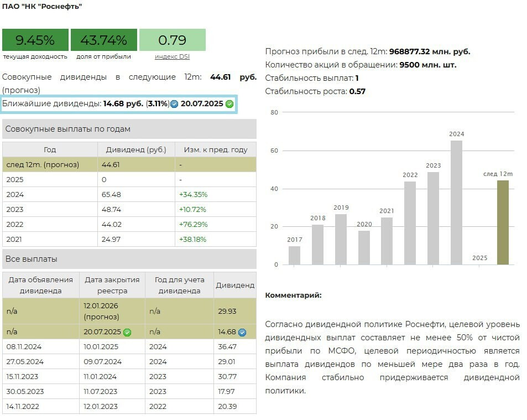This screenshot has width=527, height=420.
Task: Click the 43.74% доля от прибыли box
Action: [x=103, y=40]
